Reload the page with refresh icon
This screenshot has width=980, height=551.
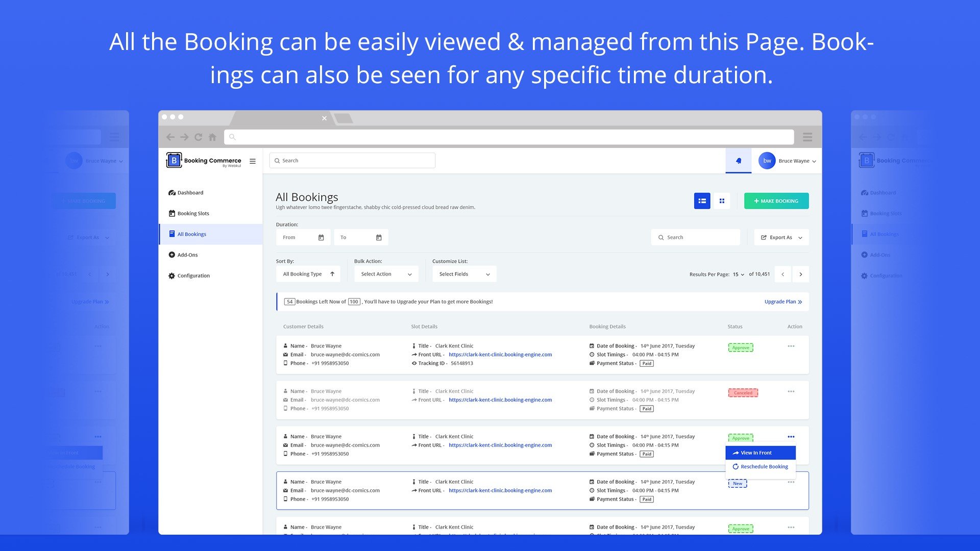point(199,137)
